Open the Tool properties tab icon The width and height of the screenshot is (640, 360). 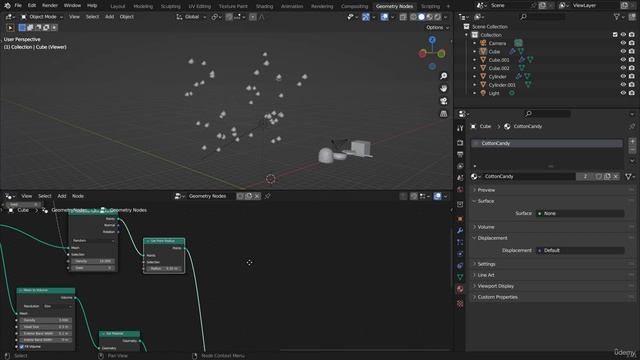[x=460, y=128]
